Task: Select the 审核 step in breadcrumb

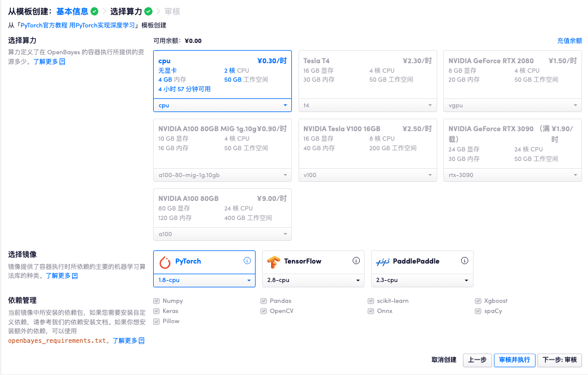Action: 172,11
